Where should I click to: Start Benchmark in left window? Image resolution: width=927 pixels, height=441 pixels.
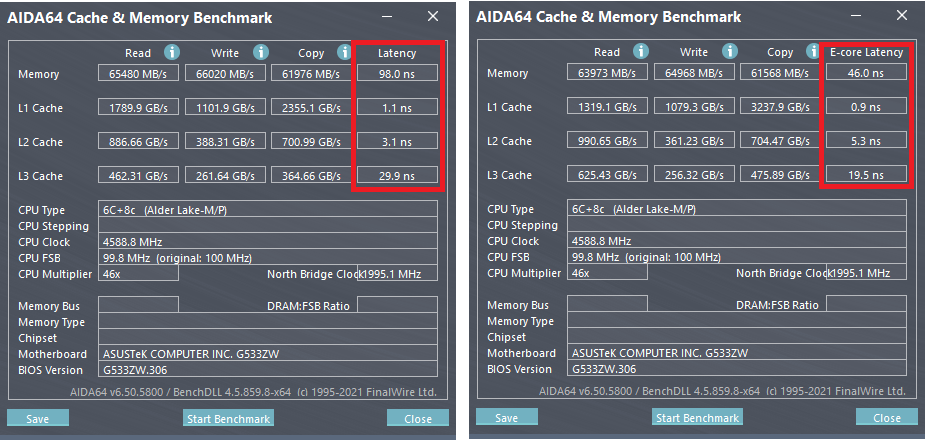pos(228,418)
